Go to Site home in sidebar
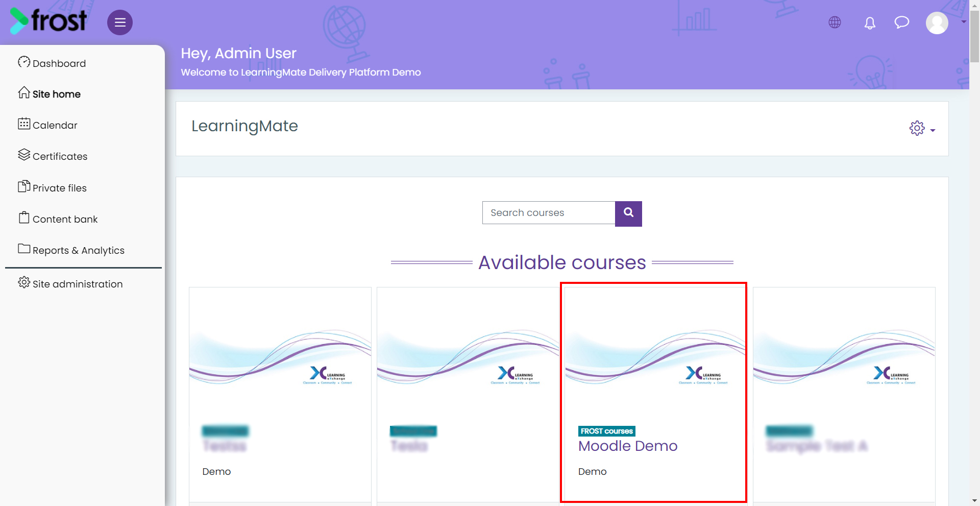The height and width of the screenshot is (506, 980). 50,93
